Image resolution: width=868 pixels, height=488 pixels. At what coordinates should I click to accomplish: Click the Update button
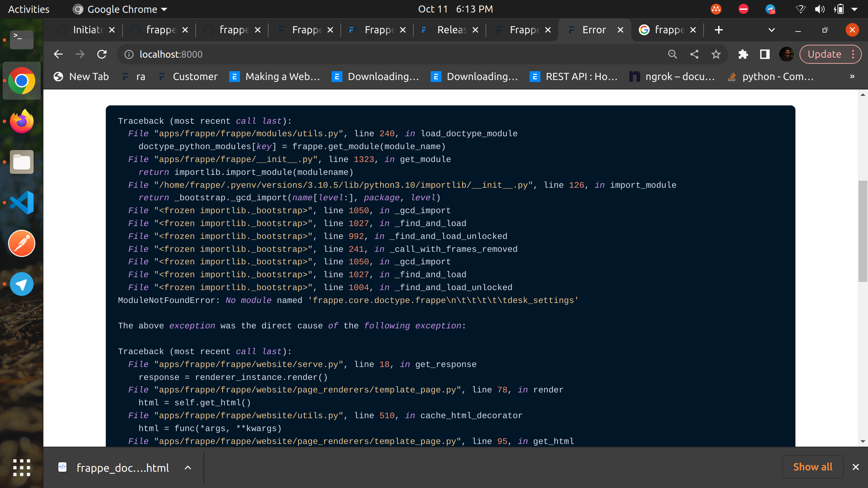click(824, 54)
